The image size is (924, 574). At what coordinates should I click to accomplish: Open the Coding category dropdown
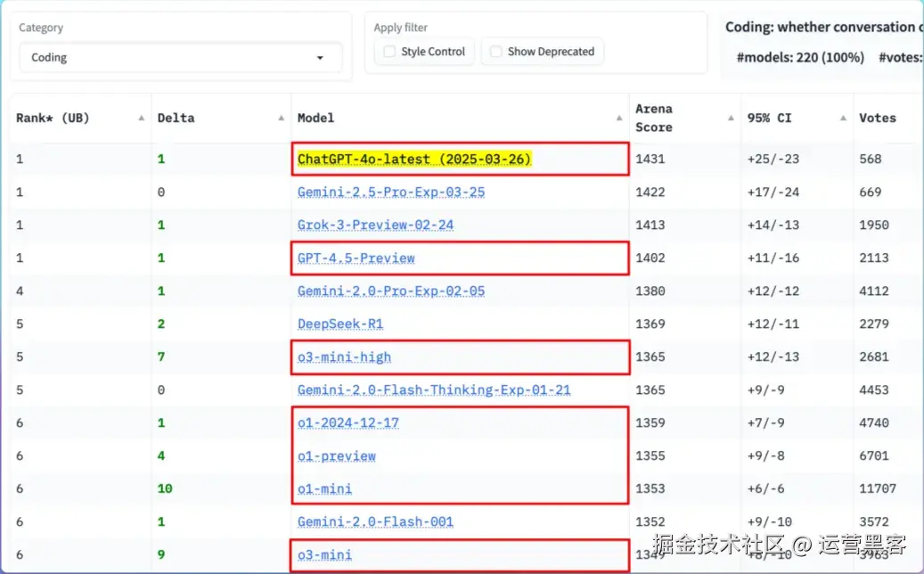(180, 57)
